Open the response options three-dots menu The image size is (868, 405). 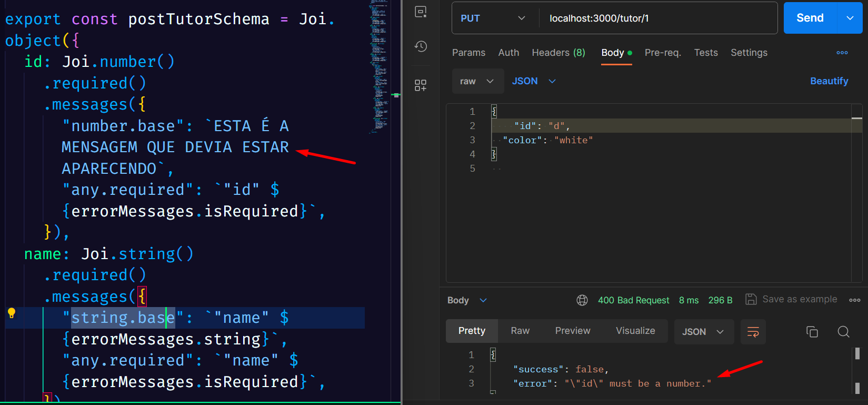[855, 300]
